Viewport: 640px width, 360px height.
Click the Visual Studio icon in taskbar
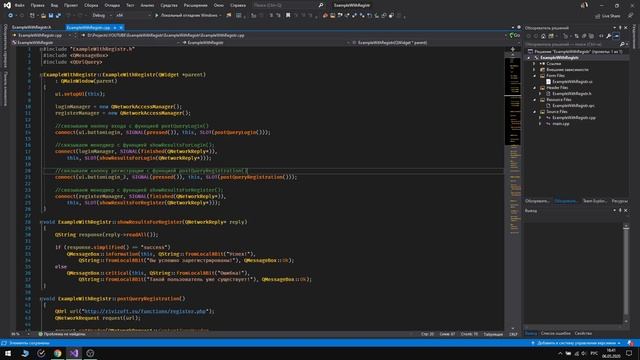pos(74,353)
